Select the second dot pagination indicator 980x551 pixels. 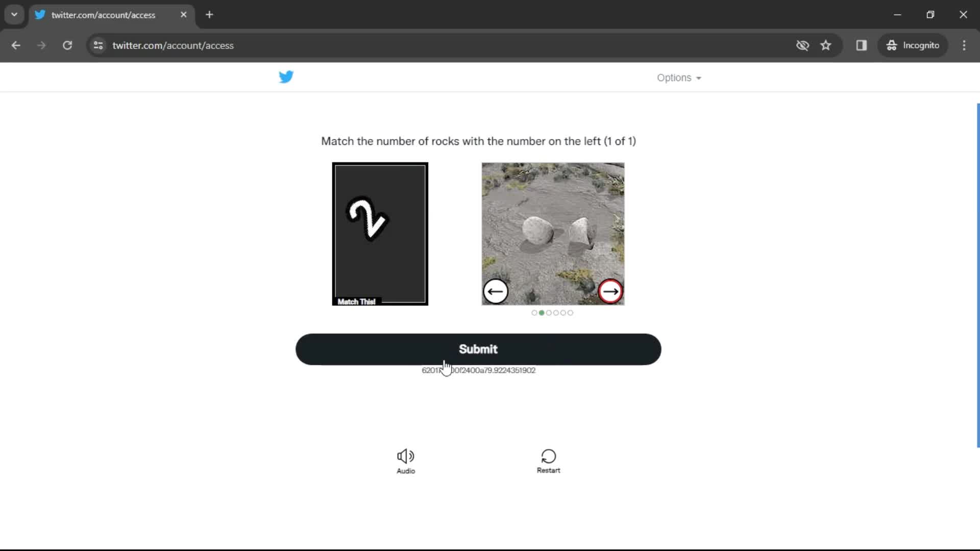[x=542, y=312]
